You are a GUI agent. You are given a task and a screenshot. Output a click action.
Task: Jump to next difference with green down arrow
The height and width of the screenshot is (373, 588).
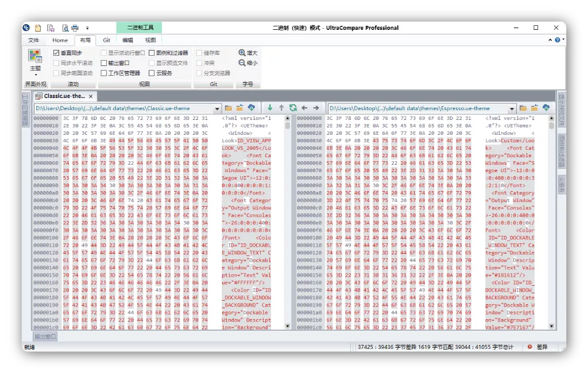coord(270,108)
